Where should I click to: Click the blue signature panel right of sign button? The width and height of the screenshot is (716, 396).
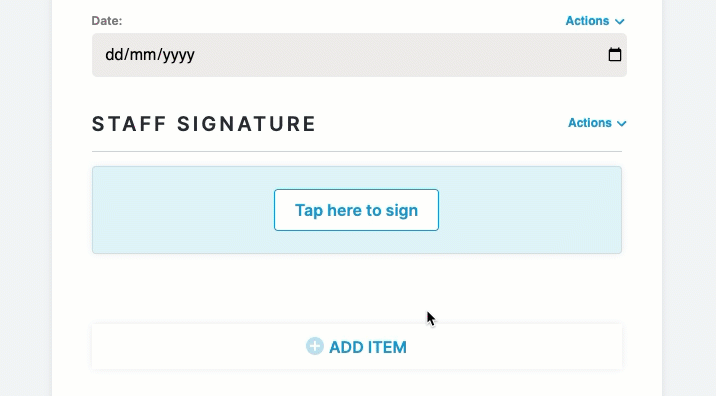point(530,210)
